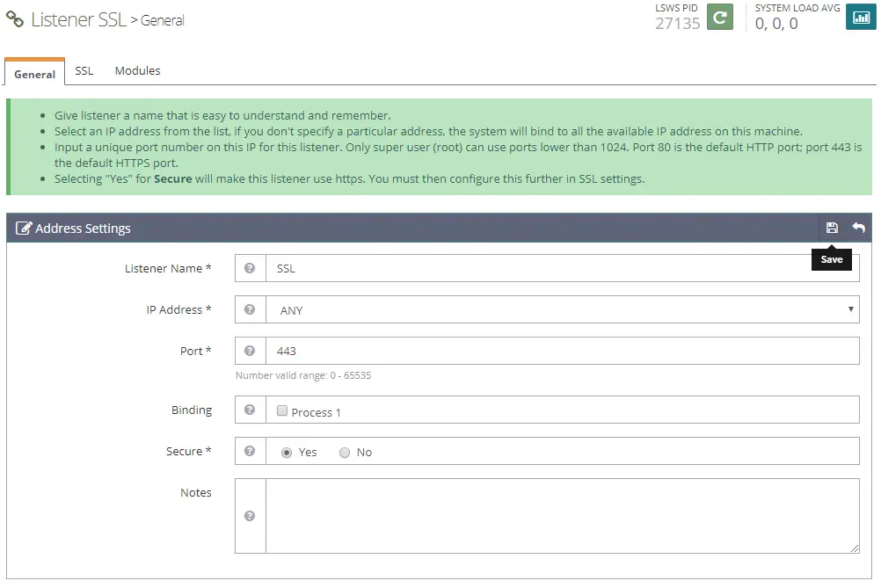Click the back arrow icon in Address Settings
This screenshot has height=588, width=881.
pos(858,228)
